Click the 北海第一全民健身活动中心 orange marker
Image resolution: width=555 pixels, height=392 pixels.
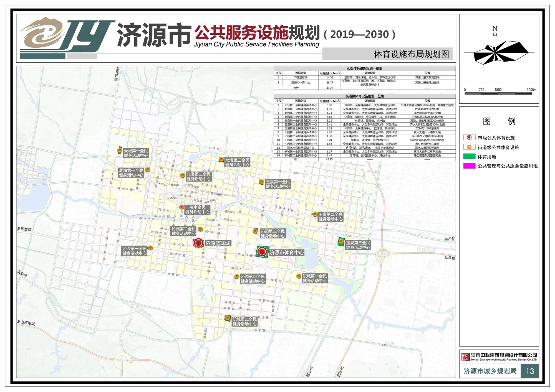148,169
